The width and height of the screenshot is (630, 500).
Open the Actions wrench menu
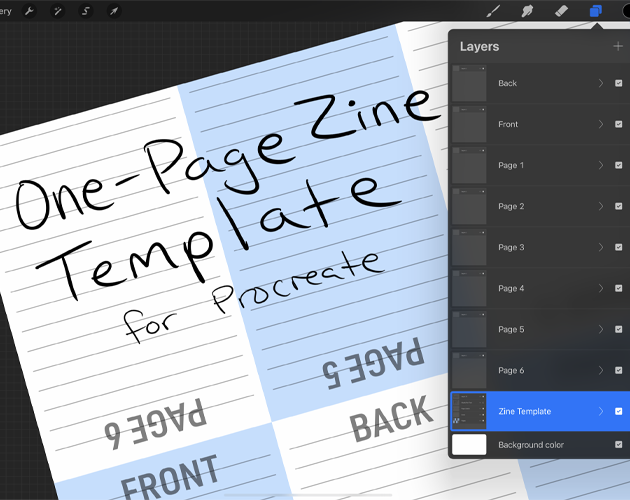coord(29,11)
